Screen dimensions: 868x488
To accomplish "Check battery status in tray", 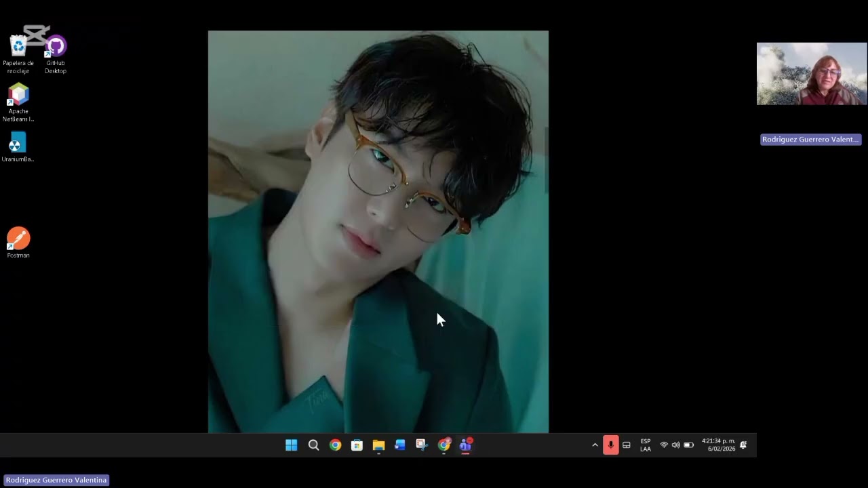I will (x=688, y=445).
